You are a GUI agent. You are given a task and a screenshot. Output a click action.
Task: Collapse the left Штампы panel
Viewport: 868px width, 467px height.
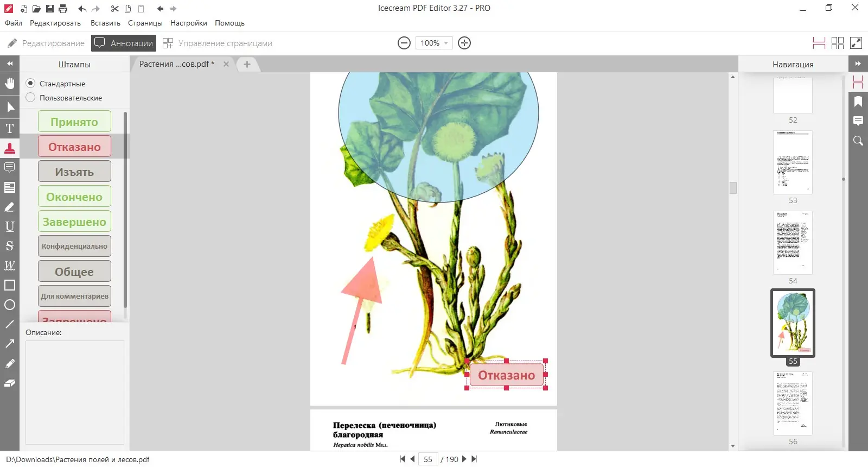click(x=10, y=64)
